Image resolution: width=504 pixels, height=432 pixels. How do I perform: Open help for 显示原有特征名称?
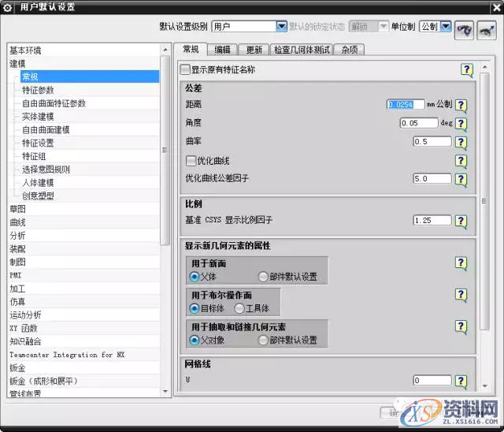tap(467, 70)
